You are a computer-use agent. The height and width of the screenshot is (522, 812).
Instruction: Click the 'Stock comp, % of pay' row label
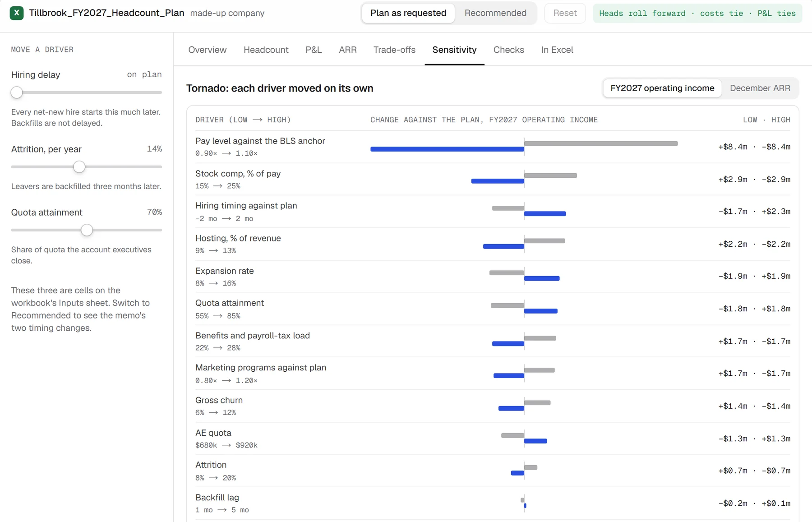pyautogui.click(x=238, y=173)
